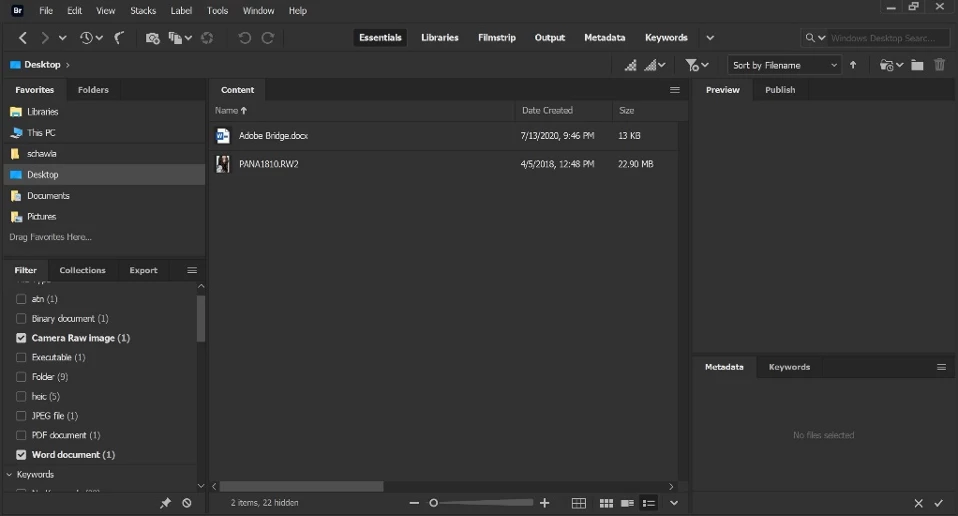Open the filter by rating funnel

(692, 65)
